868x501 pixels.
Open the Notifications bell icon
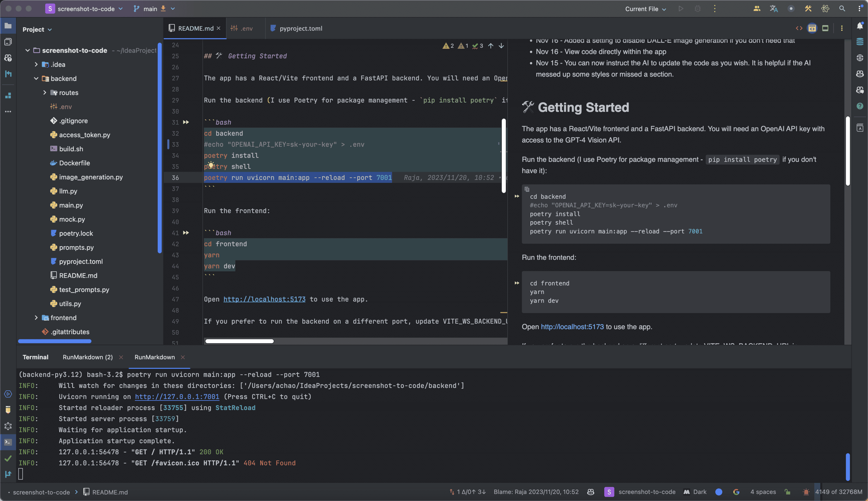point(859,26)
